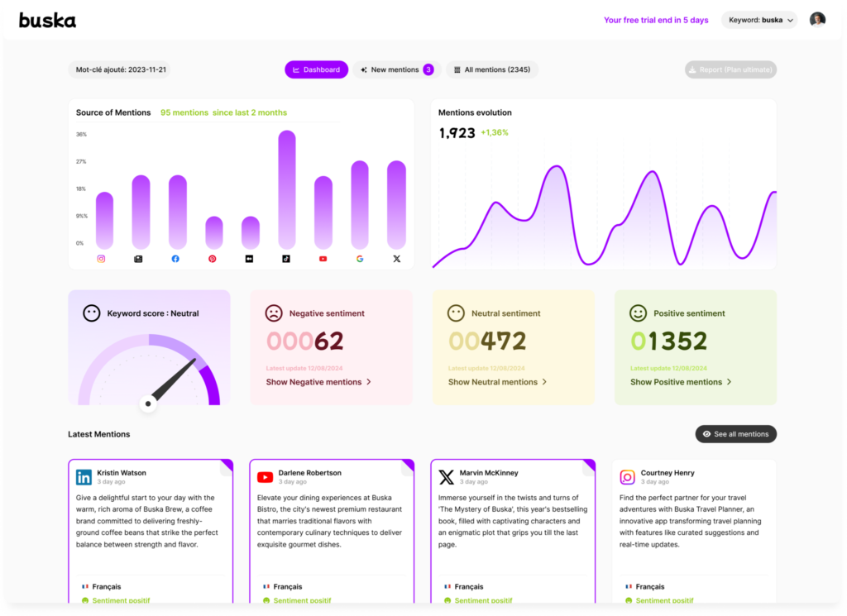This screenshot has height=616, width=847.
Task: Click the negative sentiment count '00062'
Action: pyautogui.click(x=305, y=341)
